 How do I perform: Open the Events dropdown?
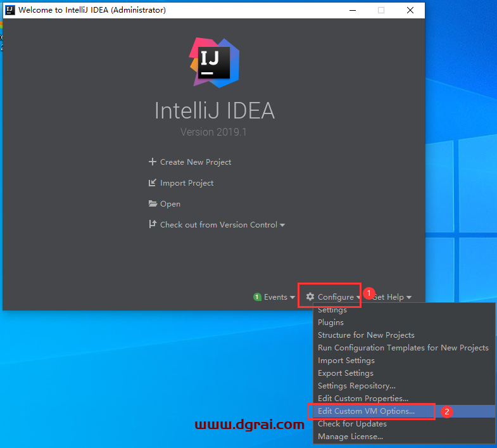[x=279, y=297]
